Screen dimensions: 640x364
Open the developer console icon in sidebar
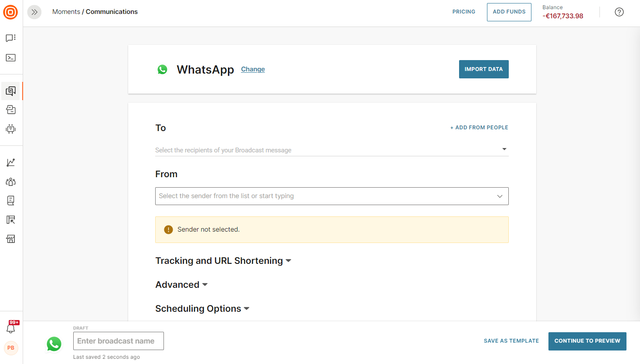[x=11, y=58]
